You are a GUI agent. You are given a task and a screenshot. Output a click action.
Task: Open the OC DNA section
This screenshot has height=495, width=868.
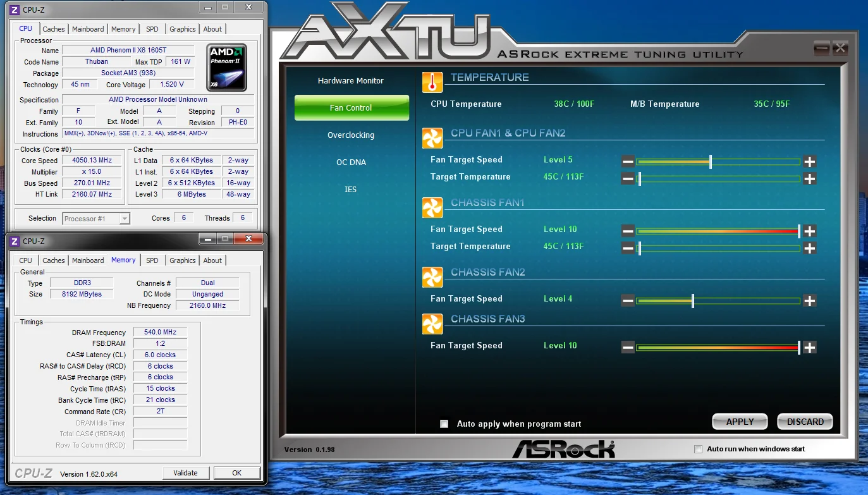(351, 162)
